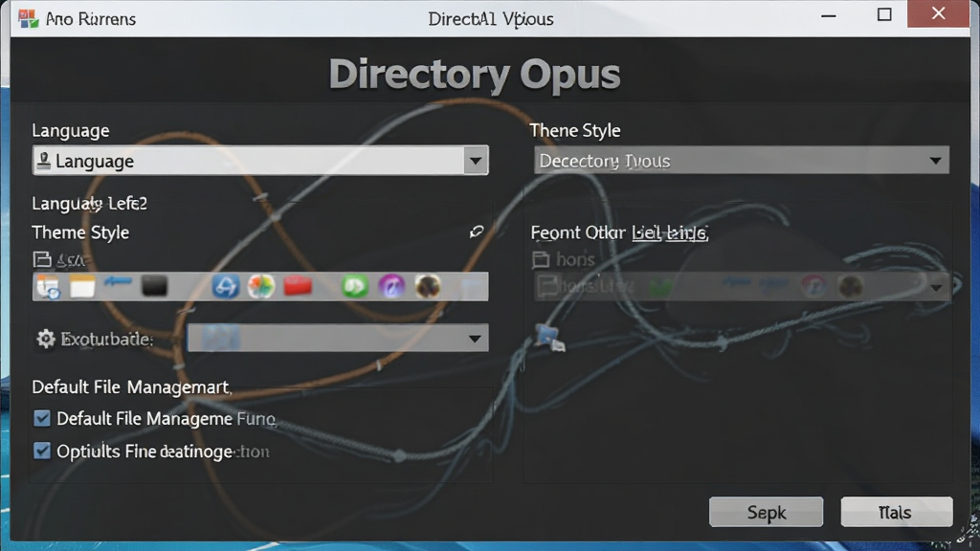
Task: Click the red folder icon in the icon strip
Action: 299,286
